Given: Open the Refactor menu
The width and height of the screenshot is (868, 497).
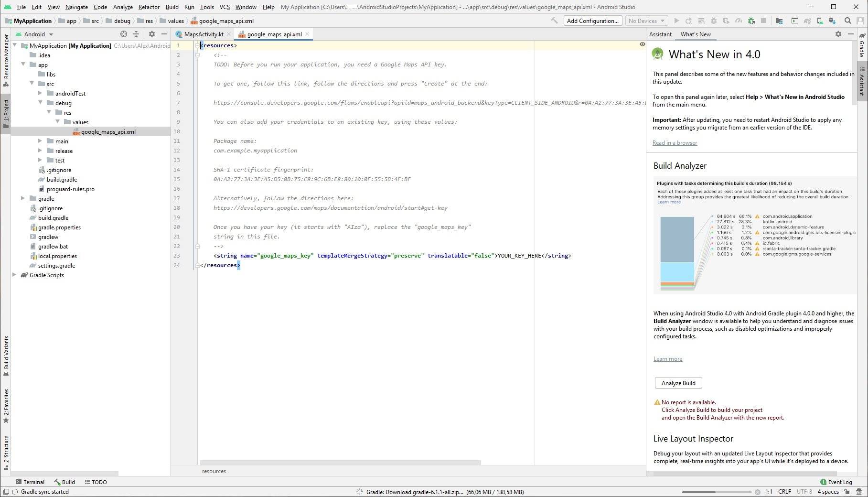Looking at the screenshot, I should [x=149, y=7].
